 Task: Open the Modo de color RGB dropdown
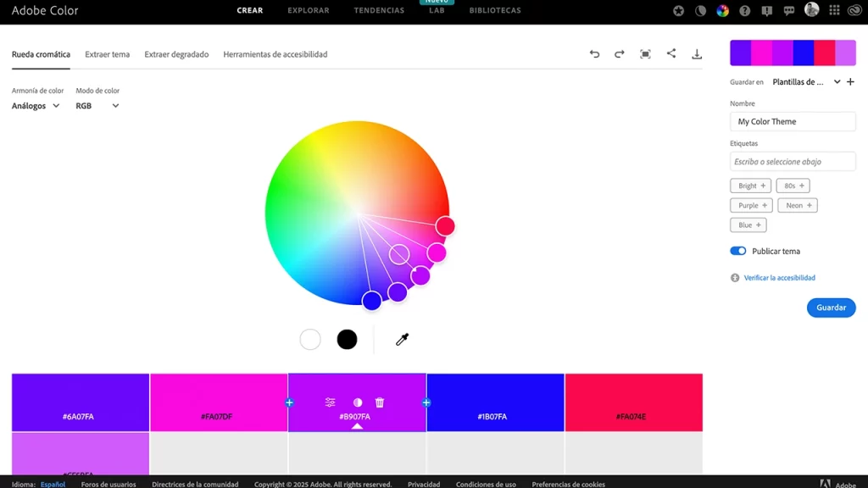[97, 106]
